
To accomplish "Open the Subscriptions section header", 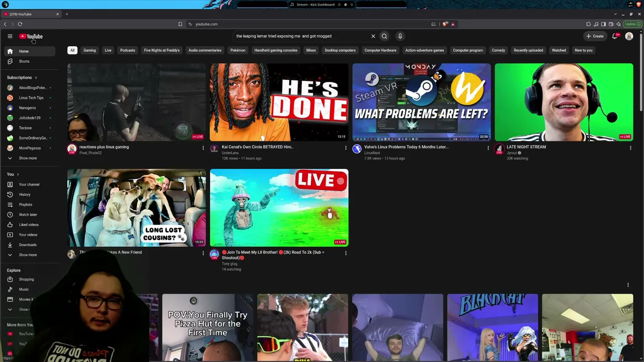I will pyautogui.click(x=22, y=77).
